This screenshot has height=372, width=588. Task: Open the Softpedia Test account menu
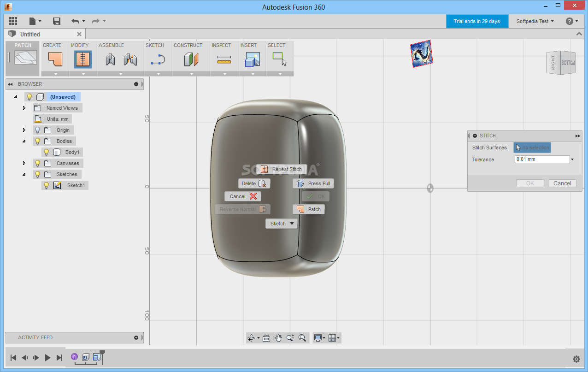535,21
